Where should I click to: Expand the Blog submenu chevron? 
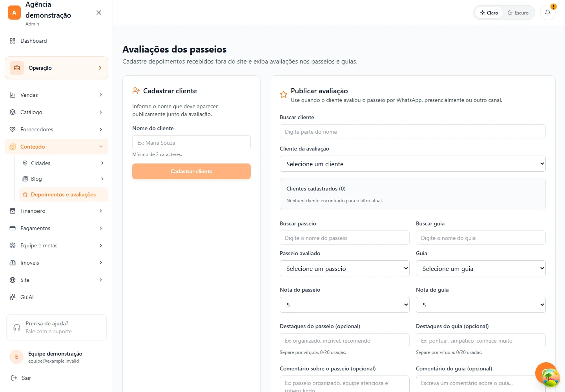[x=102, y=179]
